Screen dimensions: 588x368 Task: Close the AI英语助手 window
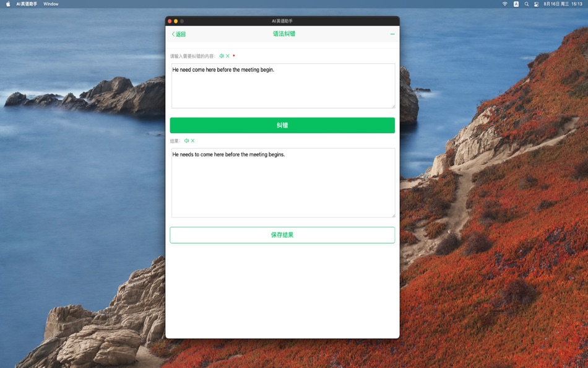pos(170,21)
